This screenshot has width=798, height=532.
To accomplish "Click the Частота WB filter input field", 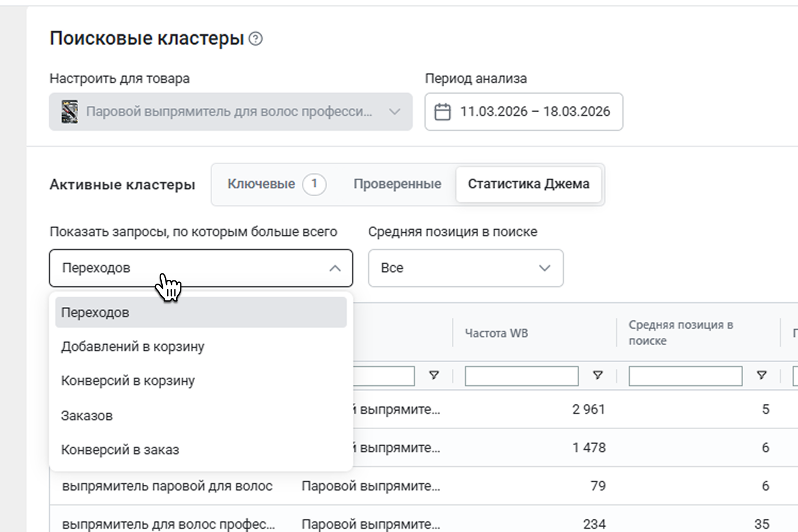I will (521, 376).
